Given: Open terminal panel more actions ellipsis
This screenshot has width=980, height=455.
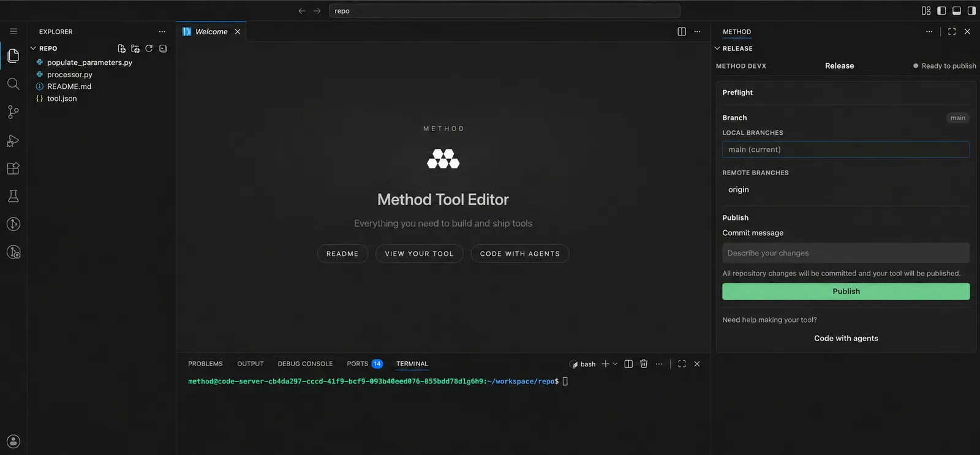Looking at the screenshot, I should [x=659, y=364].
